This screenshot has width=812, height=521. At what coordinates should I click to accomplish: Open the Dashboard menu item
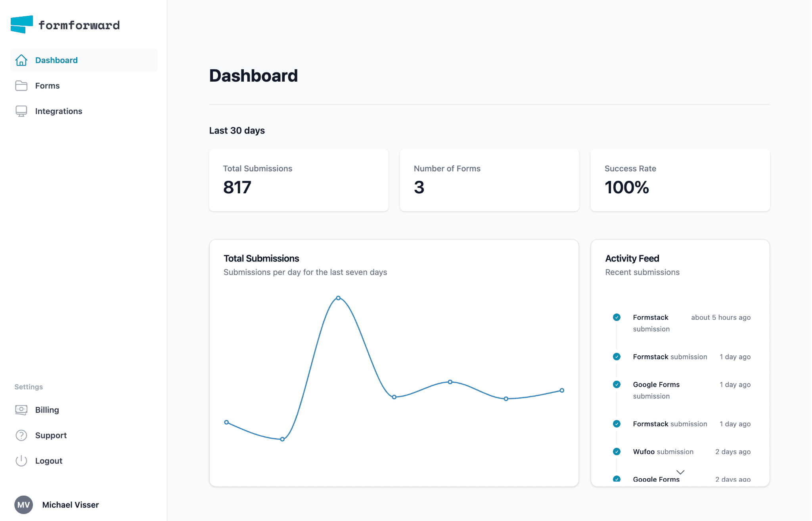pos(84,60)
